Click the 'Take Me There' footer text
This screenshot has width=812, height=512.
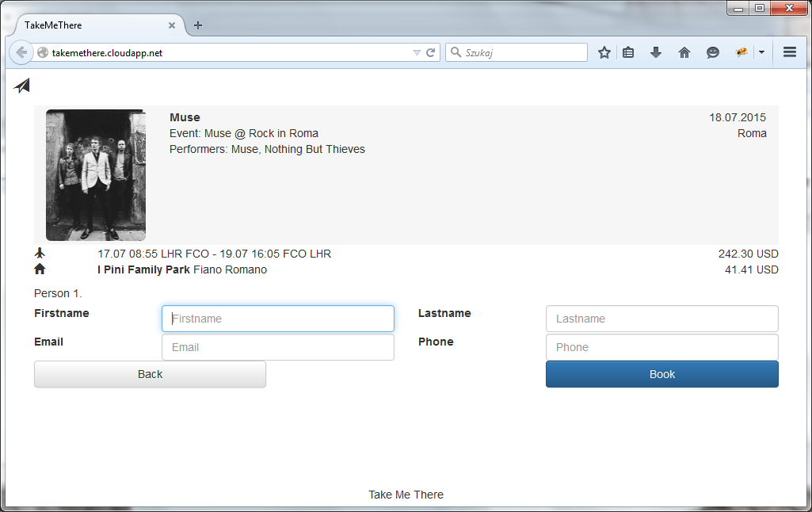[406, 495]
